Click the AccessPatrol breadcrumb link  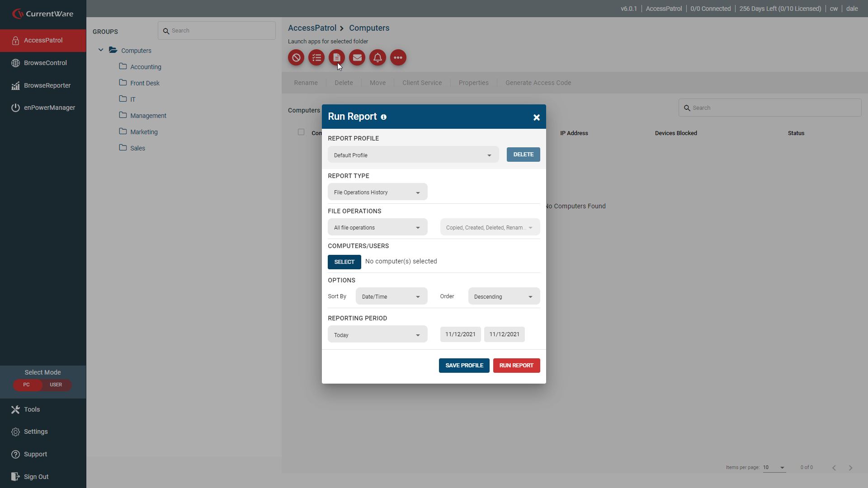pos(312,28)
